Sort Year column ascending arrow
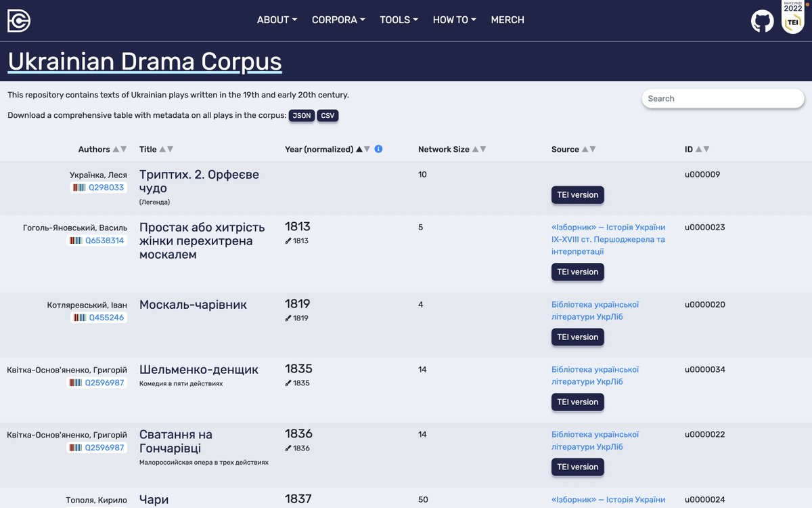This screenshot has height=508, width=812. pyautogui.click(x=359, y=149)
